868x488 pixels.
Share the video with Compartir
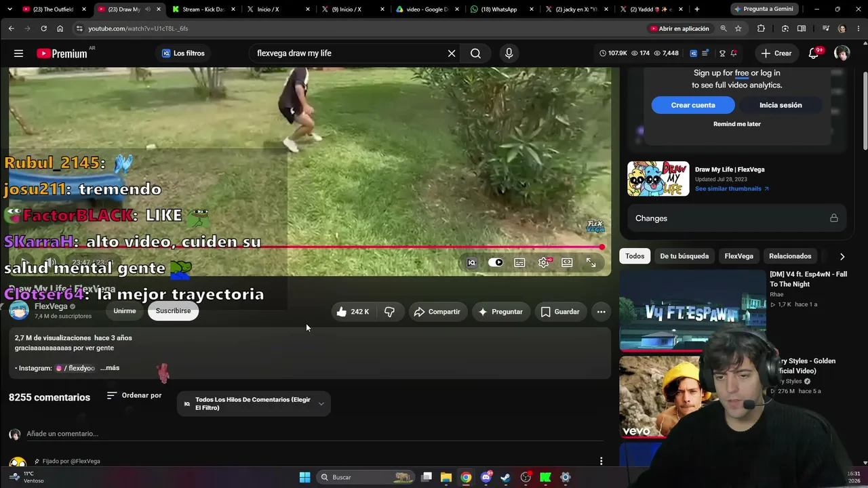pyautogui.click(x=437, y=312)
